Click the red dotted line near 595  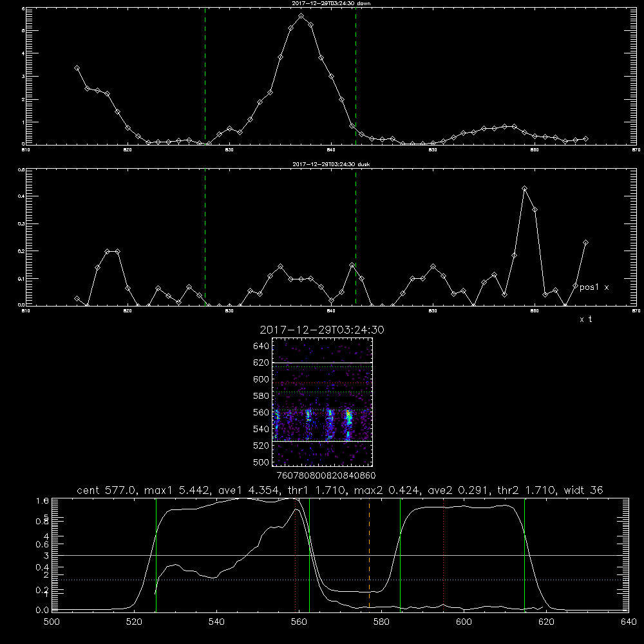point(444,554)
